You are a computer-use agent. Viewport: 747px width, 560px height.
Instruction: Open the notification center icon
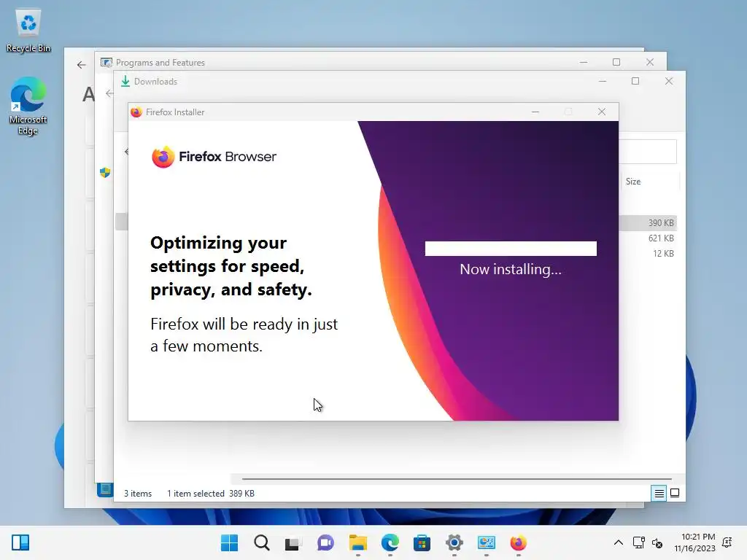point(727,542)
